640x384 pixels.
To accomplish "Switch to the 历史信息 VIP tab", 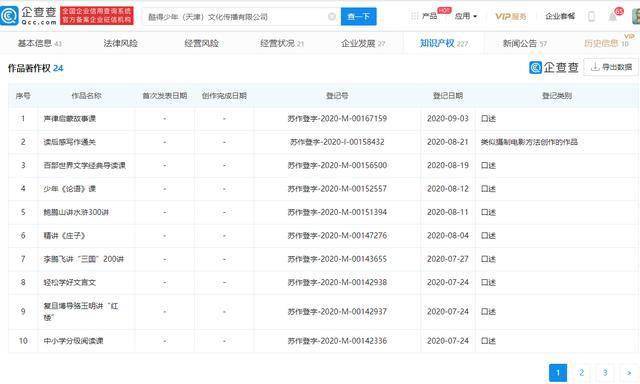I will pyautogui.click(x=607, y=43).
